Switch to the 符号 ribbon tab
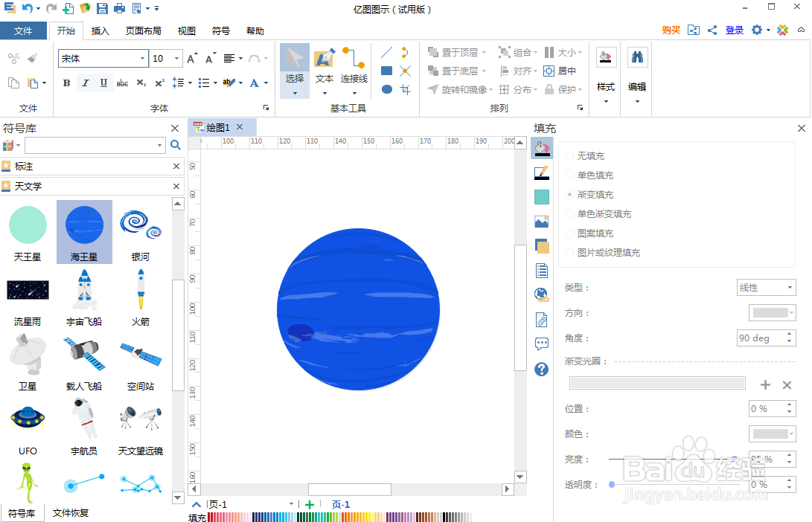Viewport: 812px width, 522px height. (221, 31)
